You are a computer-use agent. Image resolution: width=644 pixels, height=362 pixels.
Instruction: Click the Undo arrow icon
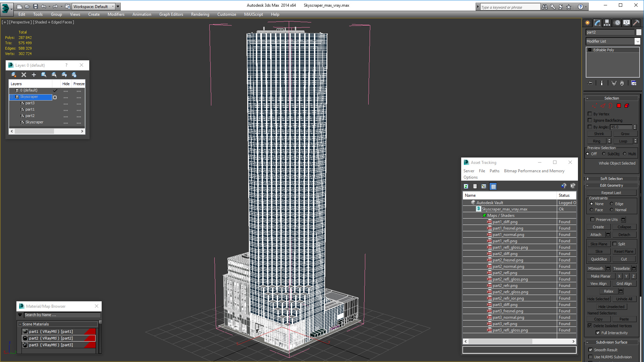[x=44, y=6]
